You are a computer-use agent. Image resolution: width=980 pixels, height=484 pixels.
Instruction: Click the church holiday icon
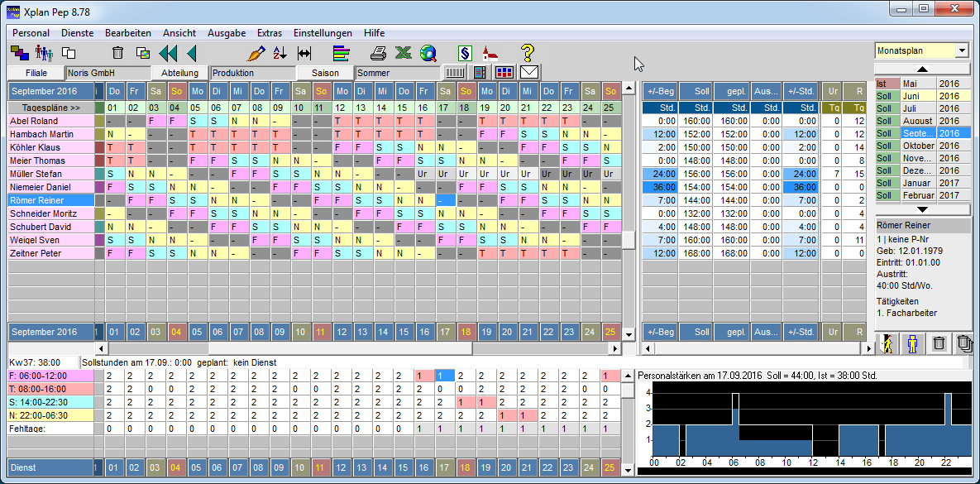coord(490,53)
